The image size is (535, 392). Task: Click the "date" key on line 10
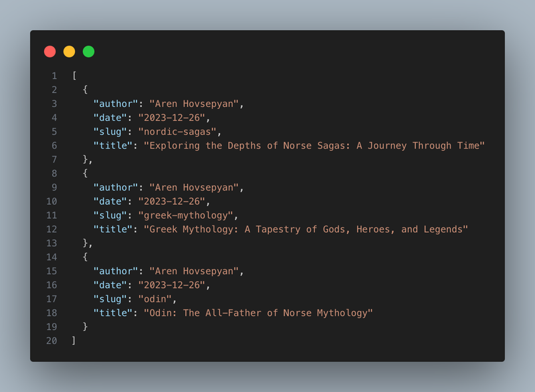pos(110,201)
